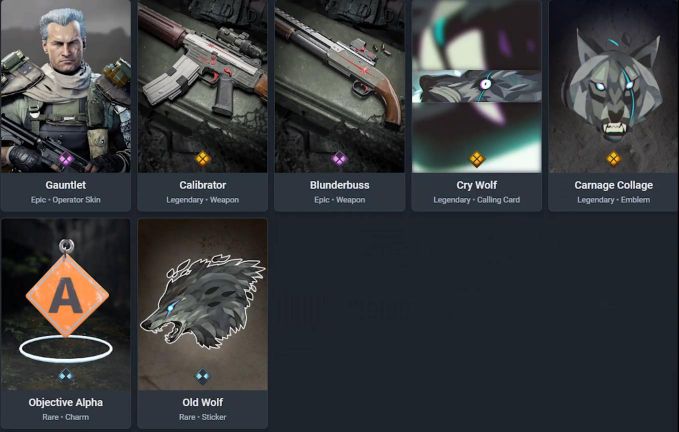The height and width of the screenshot is (432, 679).
Task: Click the purple epic rarity icon on Gauntlet
Action: [66, 159]
